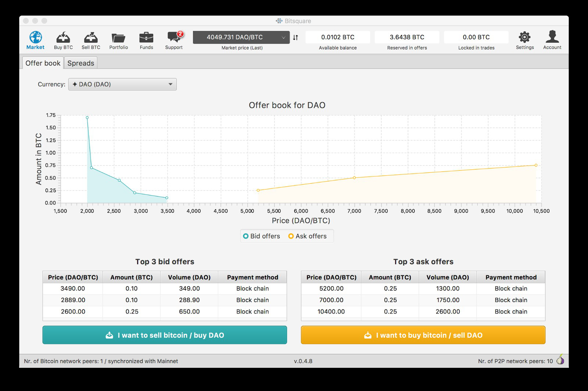The height and width of the screenshot is (391, 588).
Task: Toggle the price direction swap arrows
Action: tap(295, 37)
